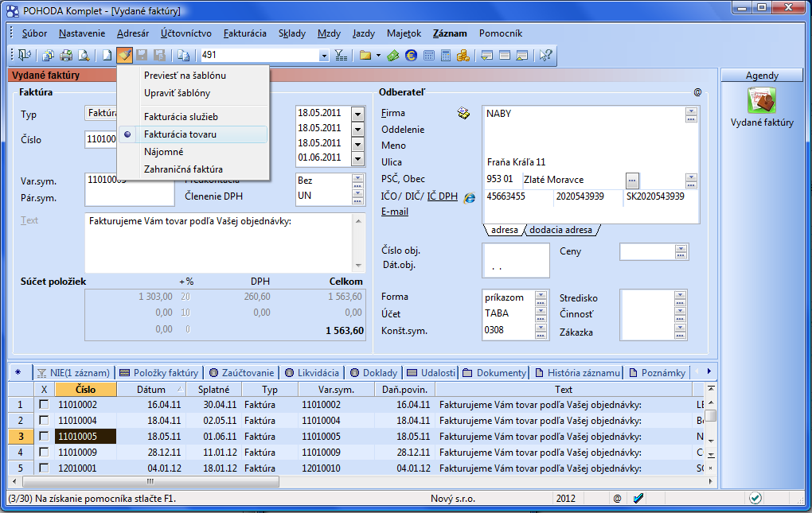
Task: Open the Likvidácia tab
Action: (312, 373)
